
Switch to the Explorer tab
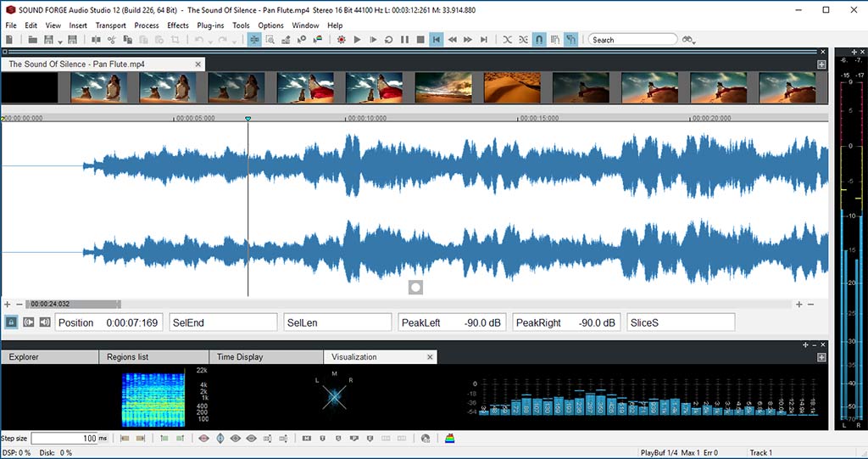pyautogui.click(x=50, y=357)
